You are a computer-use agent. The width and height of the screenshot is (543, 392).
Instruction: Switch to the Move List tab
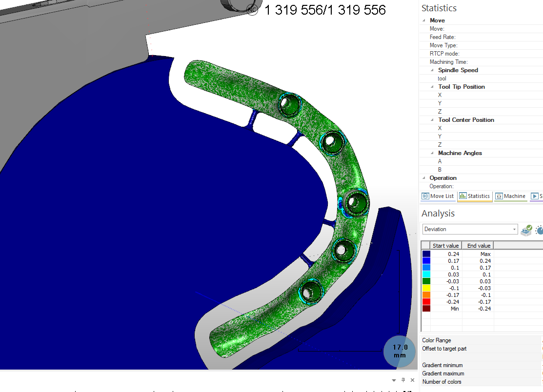tap(438, 196)
